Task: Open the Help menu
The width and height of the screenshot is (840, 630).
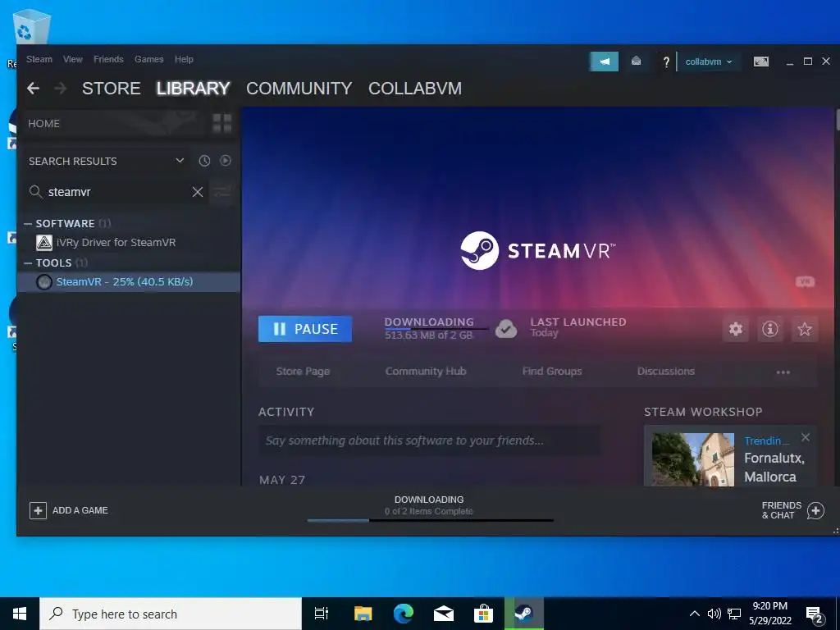Action: 184,59
